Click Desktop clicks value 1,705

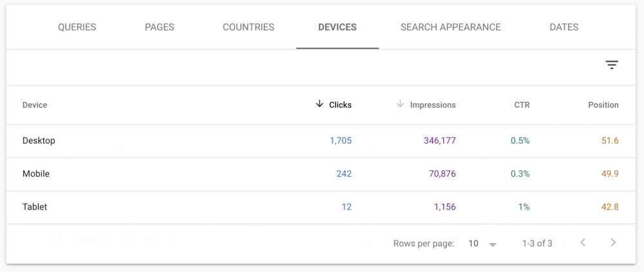[x=340, y=141]
